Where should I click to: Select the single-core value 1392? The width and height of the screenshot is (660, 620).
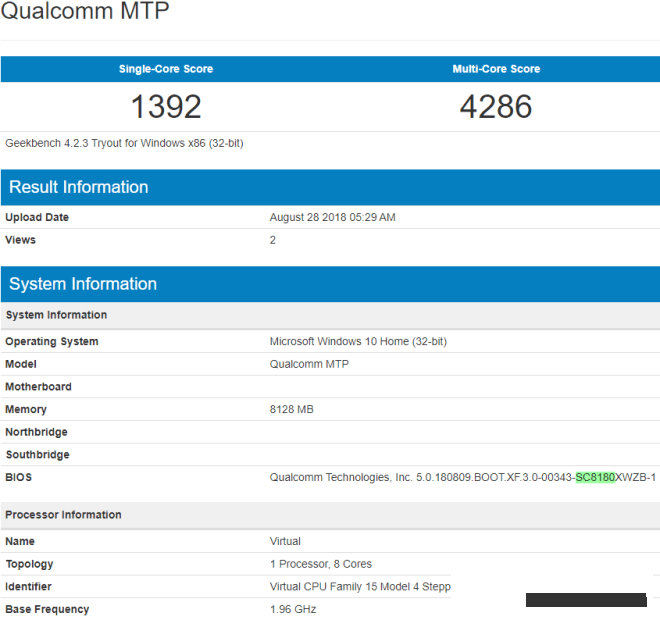(166, 106)
